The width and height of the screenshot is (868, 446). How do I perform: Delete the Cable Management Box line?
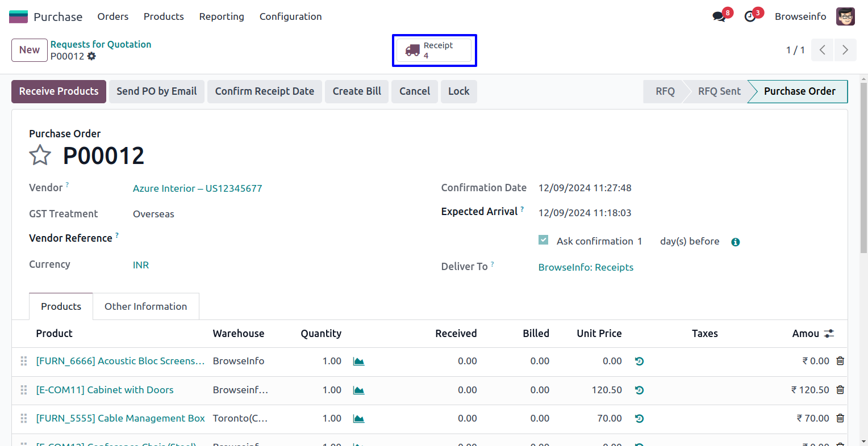[x=840, y=418]
